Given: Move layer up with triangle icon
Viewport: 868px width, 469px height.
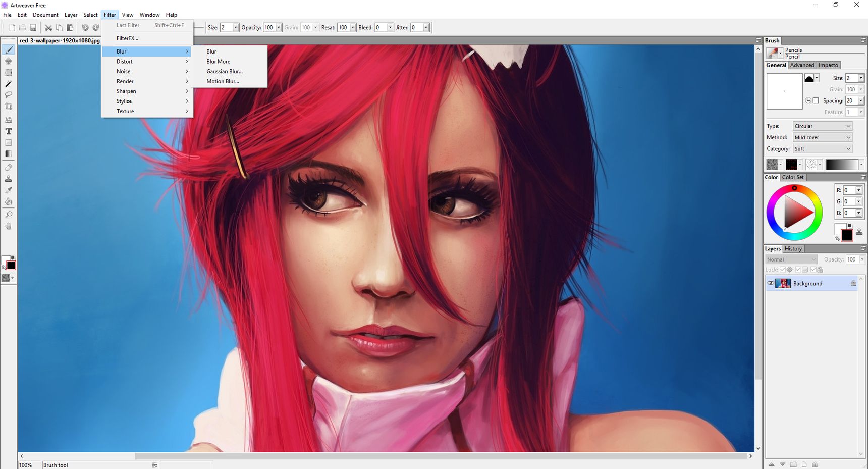Looking at the screenshot, I should [x=771, y=464].
